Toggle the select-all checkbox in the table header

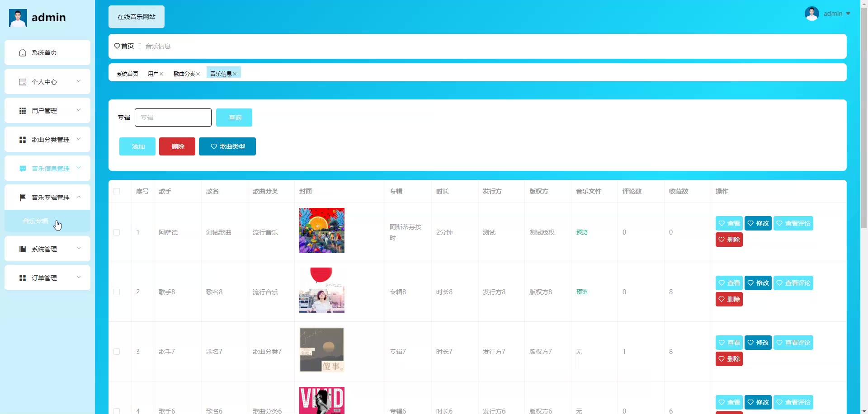[117, 191]
